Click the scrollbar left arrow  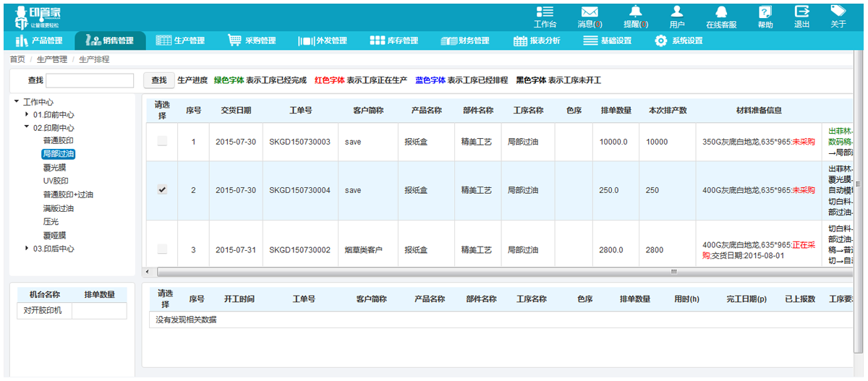148,272
